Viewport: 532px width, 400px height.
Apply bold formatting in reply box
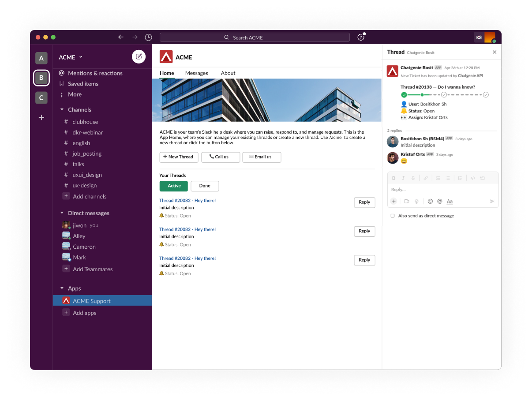pyautogui.click(x=394, y=178)
